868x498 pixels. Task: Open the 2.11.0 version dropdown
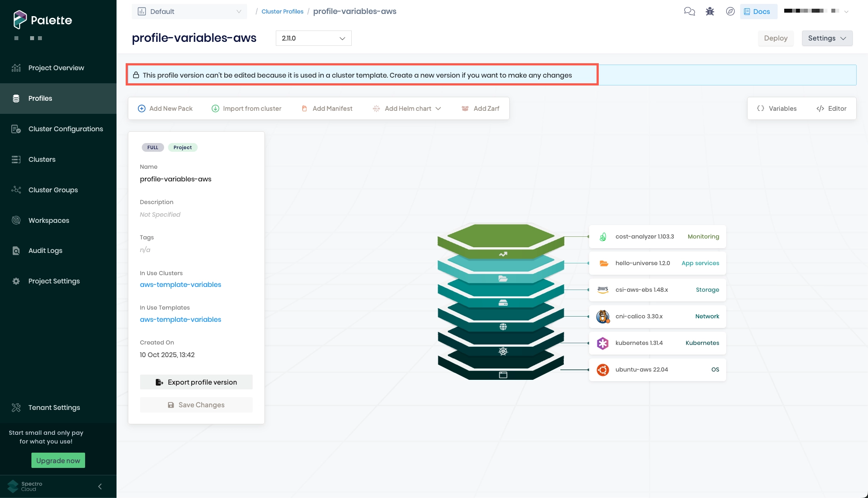(x=313, y=38)
